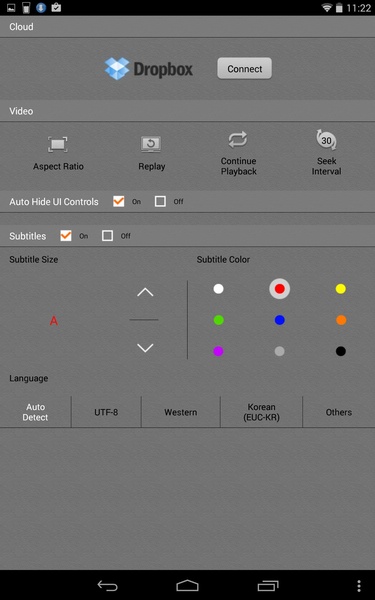Screen dimensions: 375x600
Task: Tap the battery status icon
Action: [339, 8]
